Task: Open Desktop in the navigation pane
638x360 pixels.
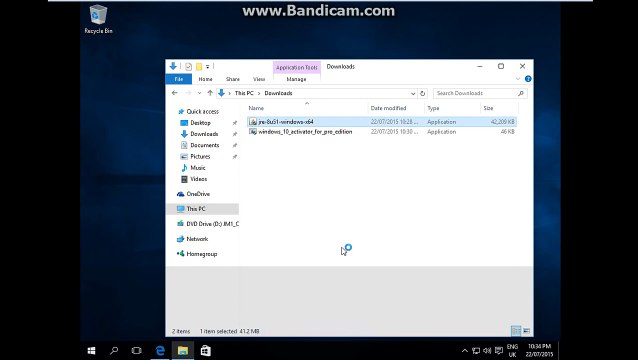Action: point(200,123)
